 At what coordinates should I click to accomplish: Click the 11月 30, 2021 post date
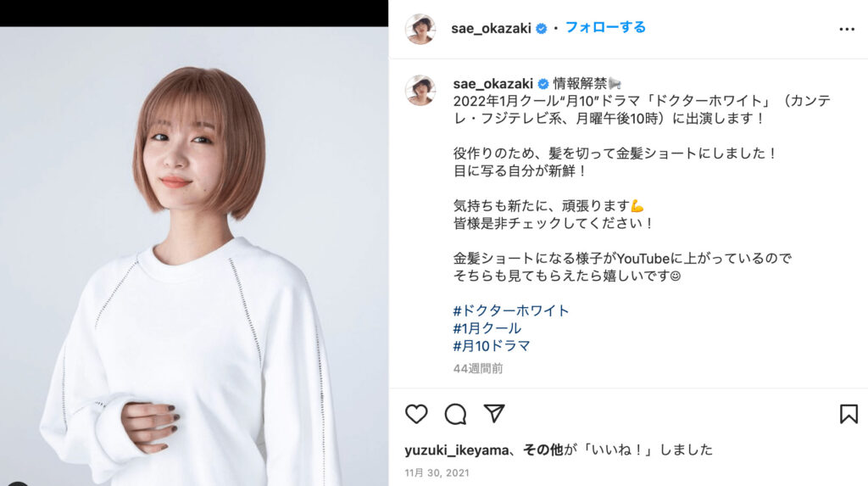click(437, 472)
